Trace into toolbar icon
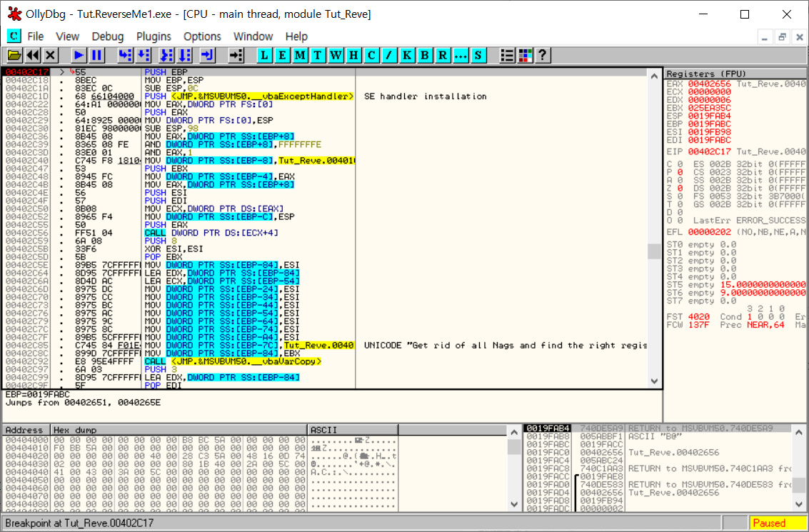Viewport: 809px width, 532px height. point(166,55)
